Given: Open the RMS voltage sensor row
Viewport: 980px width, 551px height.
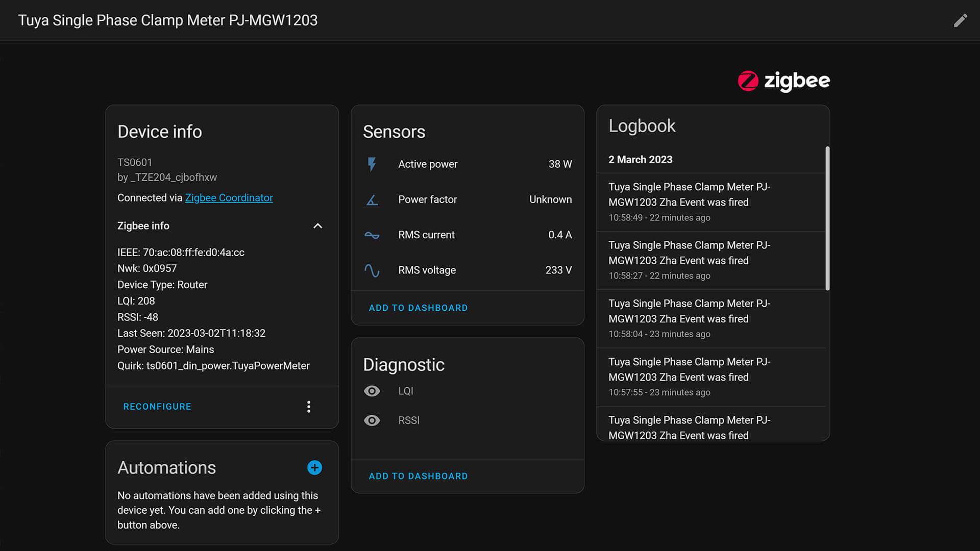Looking at the screenshot, I should point(468,270).
